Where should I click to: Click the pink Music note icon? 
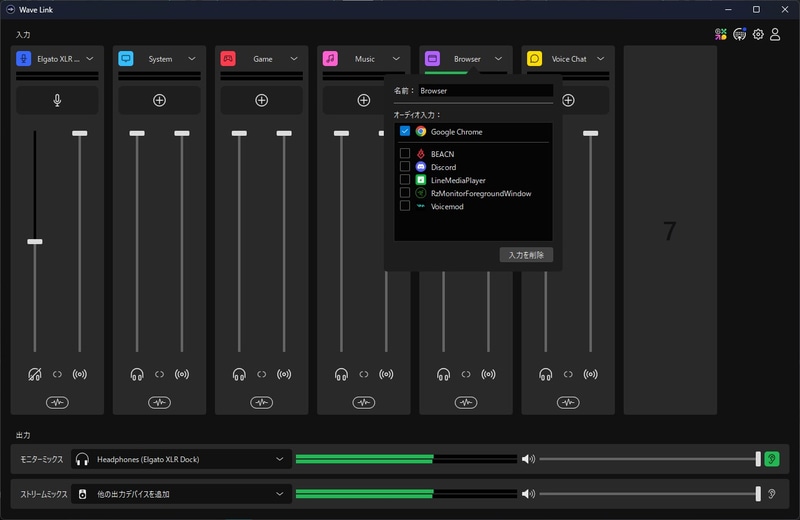[x=330, y=59]
